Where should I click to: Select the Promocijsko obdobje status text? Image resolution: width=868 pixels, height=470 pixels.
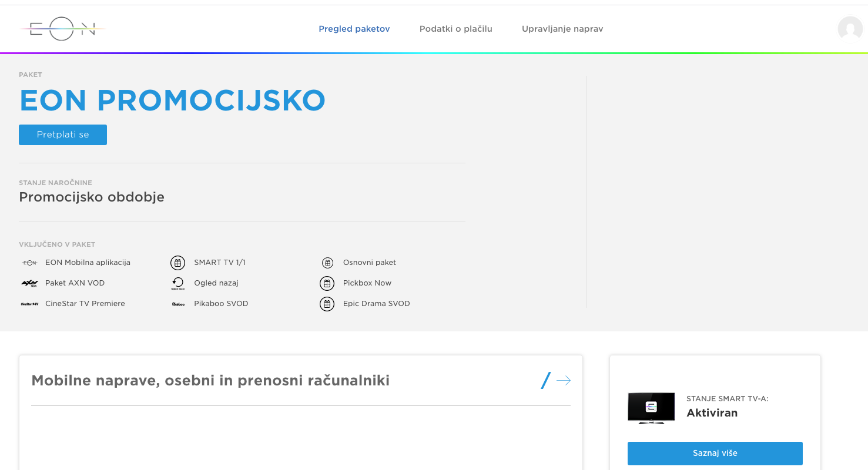tap(92, 197)
